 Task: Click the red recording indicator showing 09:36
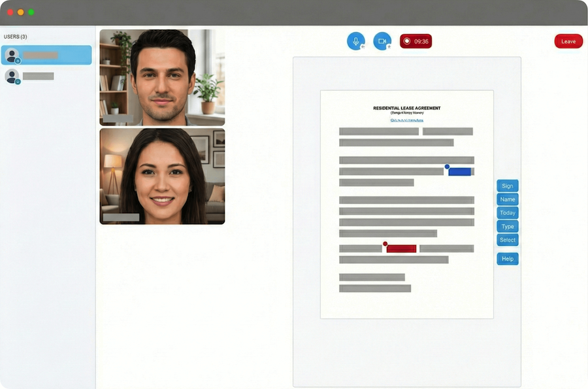click(416, 41)
